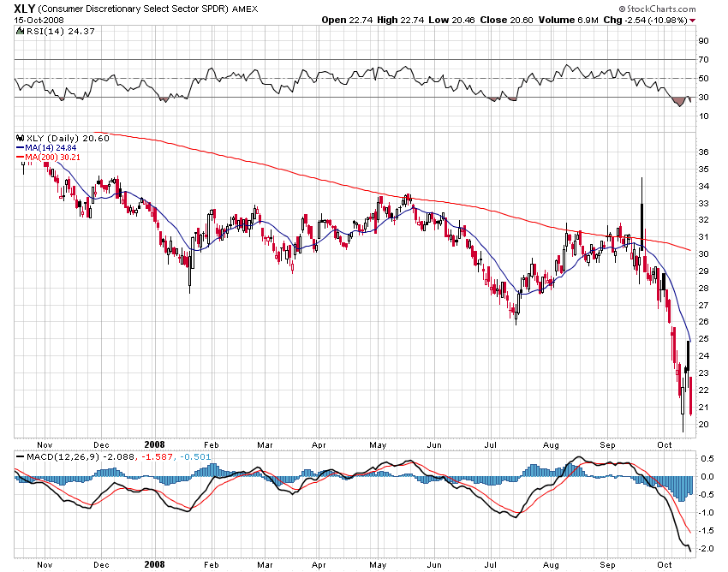This screenshot has height=572, width=728.
Task: Click the 32 label on the price axis
Action: tap(704, 220)
